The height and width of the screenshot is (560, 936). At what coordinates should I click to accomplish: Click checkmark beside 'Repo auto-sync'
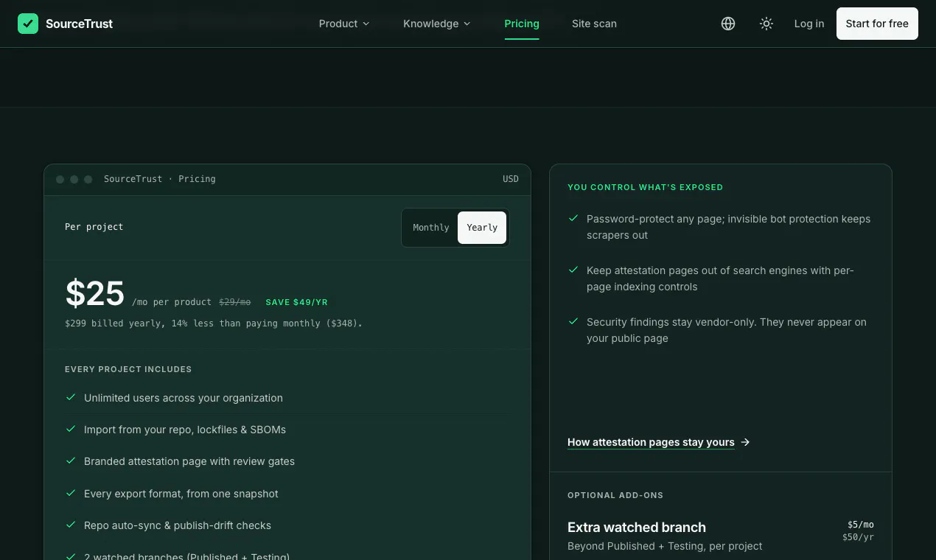(x=71, y=525)
